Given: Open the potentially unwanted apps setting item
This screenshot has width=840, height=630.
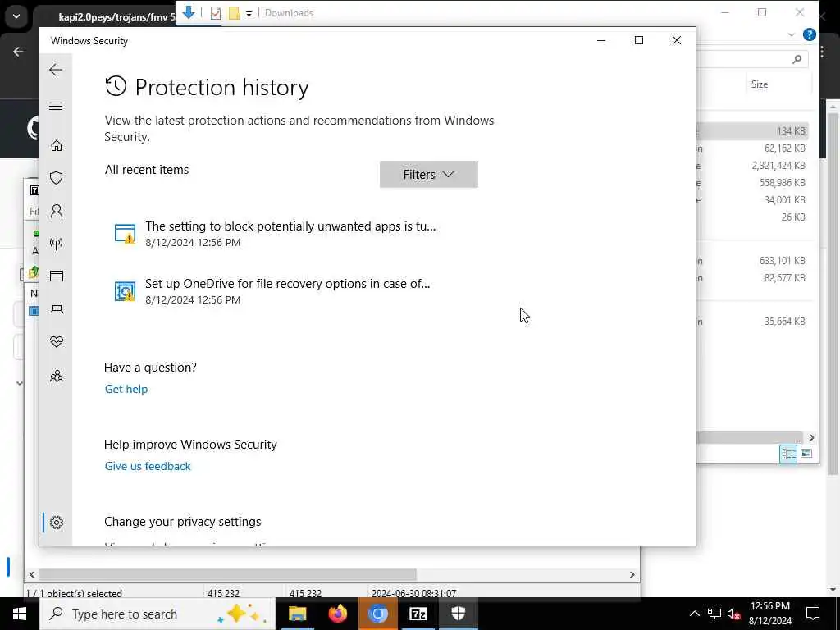Looking at the screenshot, I should click(x=290, y=234).
